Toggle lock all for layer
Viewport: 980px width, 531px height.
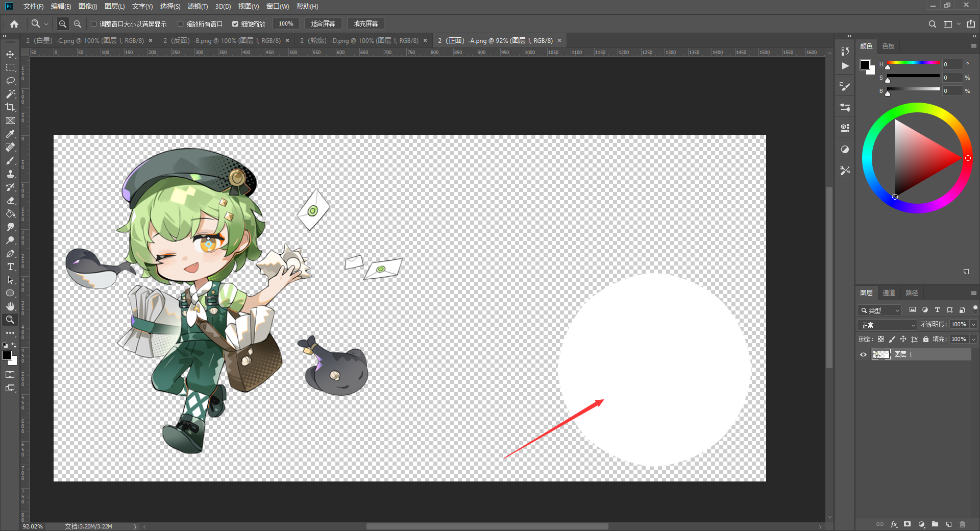pos(926,339)
